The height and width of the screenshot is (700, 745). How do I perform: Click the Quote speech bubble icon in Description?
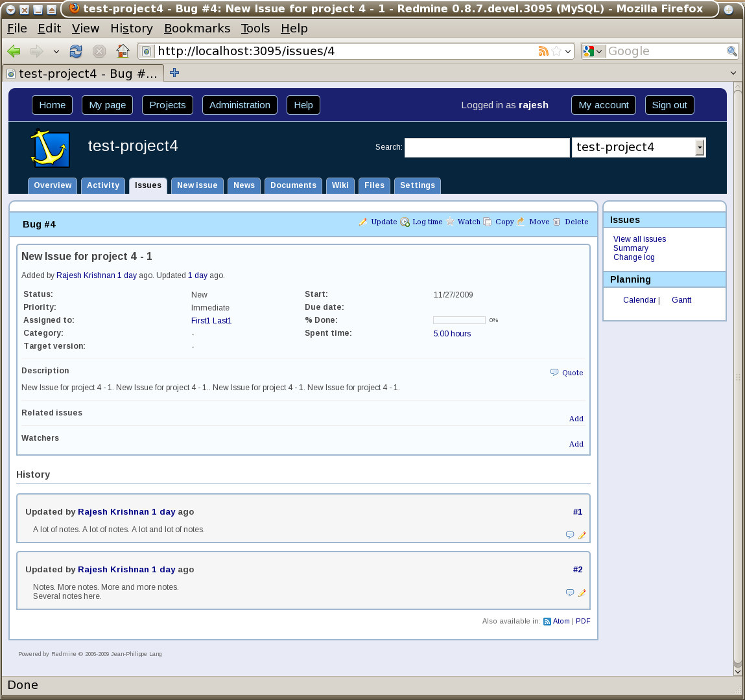click(554, 372)
